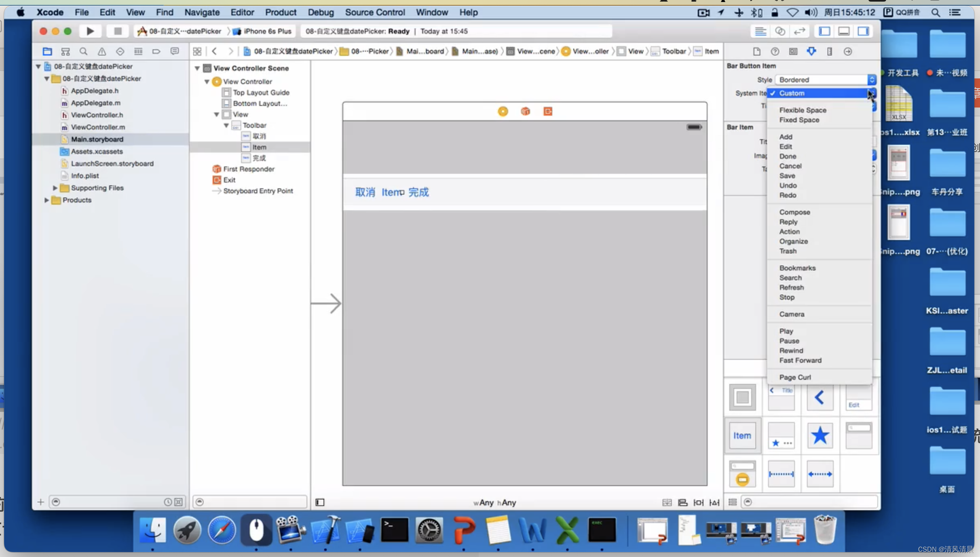Expand View Controller Scene tree node
Screen dimensions: 980x557
click(198, 68)
